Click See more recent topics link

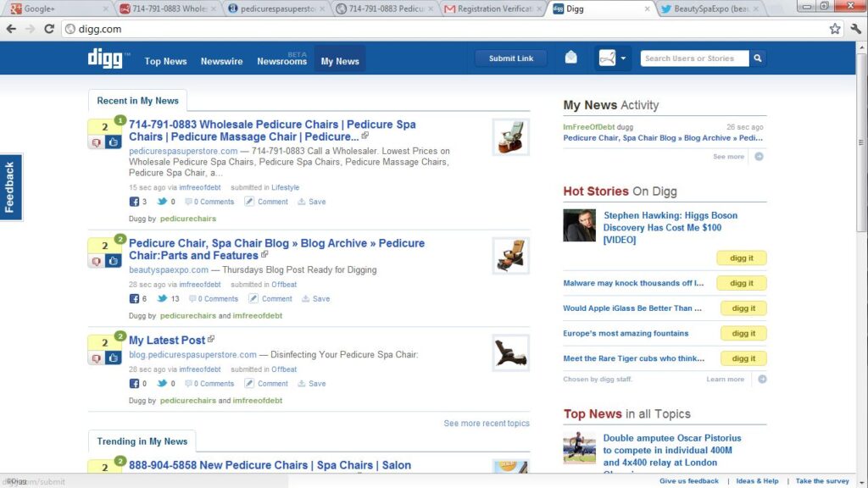(x=487, y=424)
